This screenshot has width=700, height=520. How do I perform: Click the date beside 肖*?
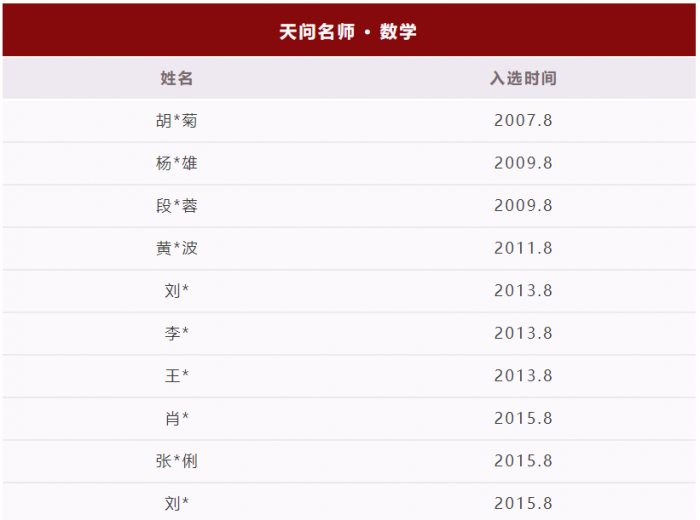click(x=523, y=418)
